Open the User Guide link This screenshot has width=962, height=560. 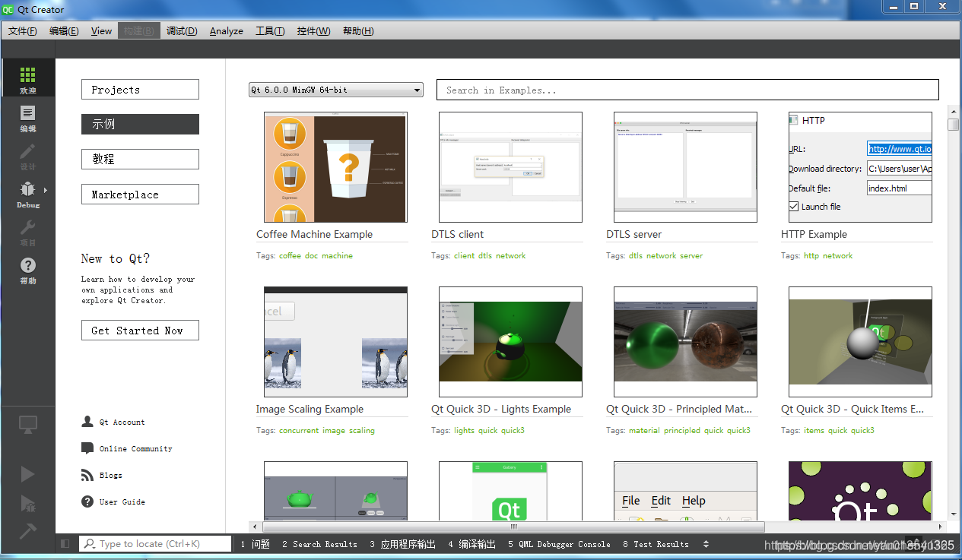[122, 502]
